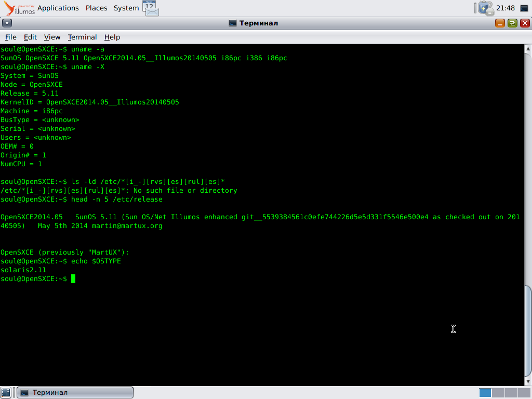Open the File menu

click(x=10, y=37)
